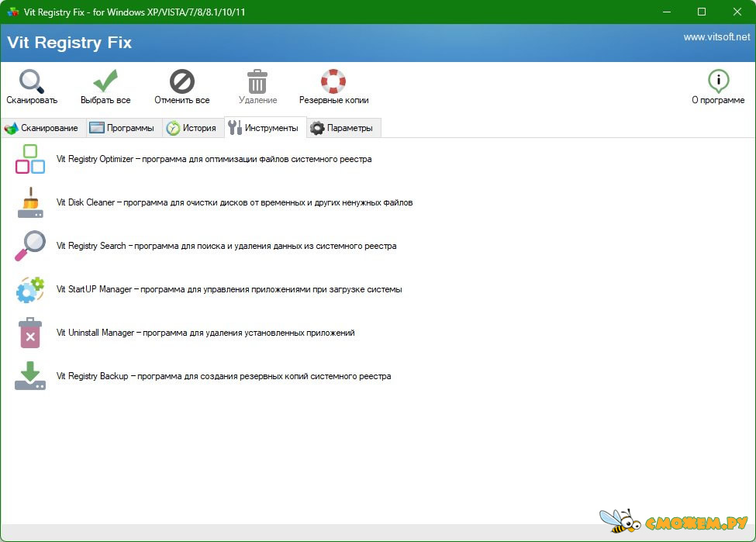
Task: Click the Vit Registry Search description text
Action: pyautogui.click(x=226, y=246)
